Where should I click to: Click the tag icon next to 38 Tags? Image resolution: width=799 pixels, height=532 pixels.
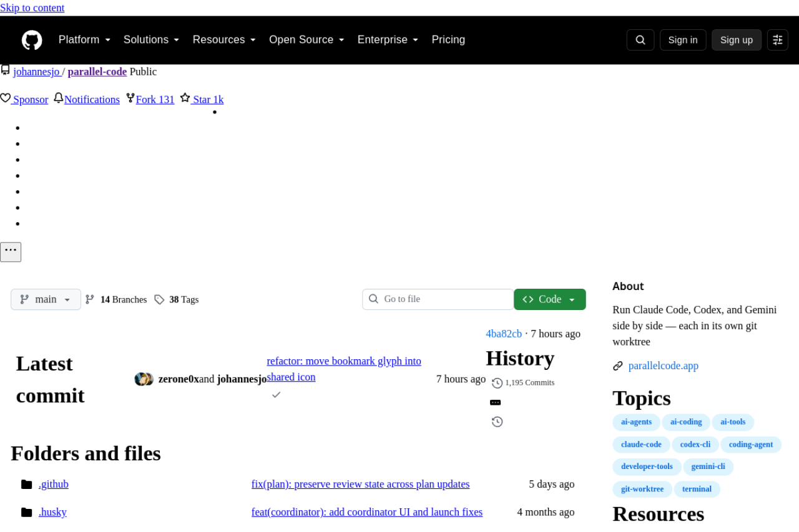(x=159, y=299)
